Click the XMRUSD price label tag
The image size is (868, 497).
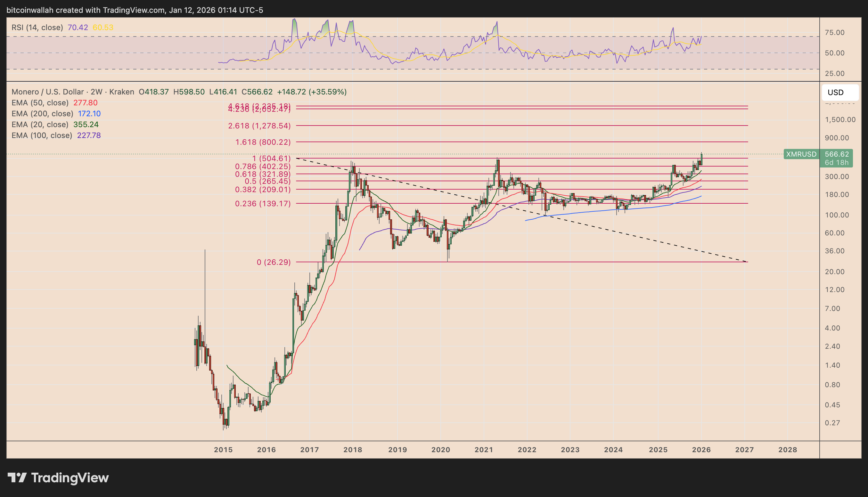801,154
